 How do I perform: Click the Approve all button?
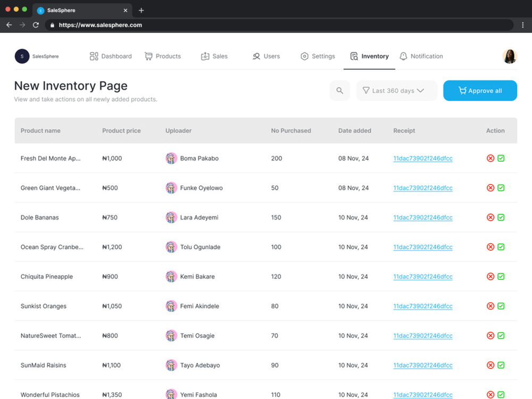coord(480,90)
